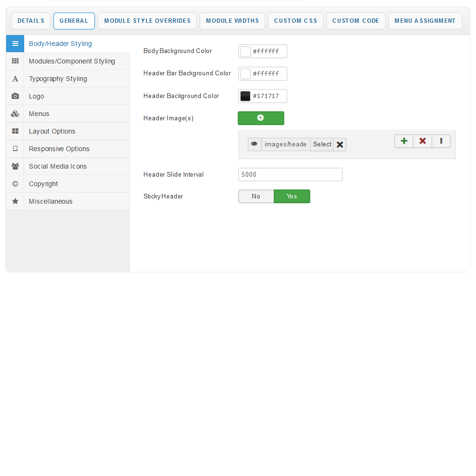The height and width of the screenshot is (476, 476).
Task: Open the Header Background Color swatch
Action: click(245, 96)
